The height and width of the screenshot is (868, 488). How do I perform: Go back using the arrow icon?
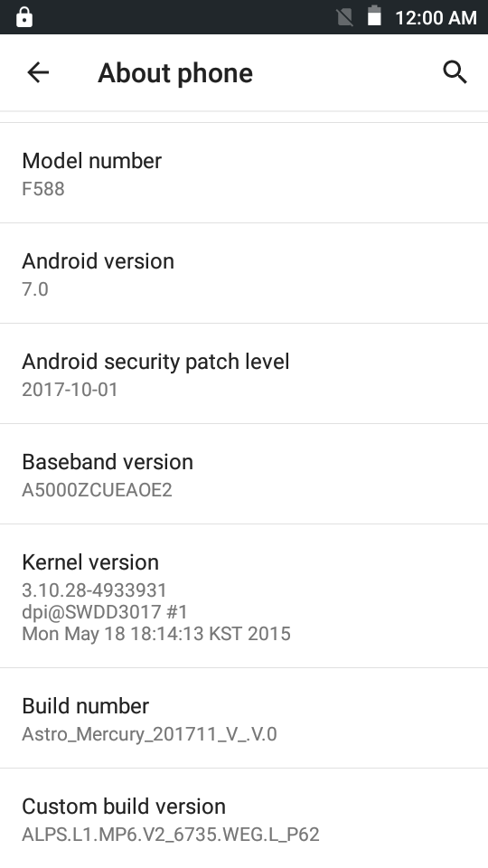pyautogui.click(x=38, y=72)
